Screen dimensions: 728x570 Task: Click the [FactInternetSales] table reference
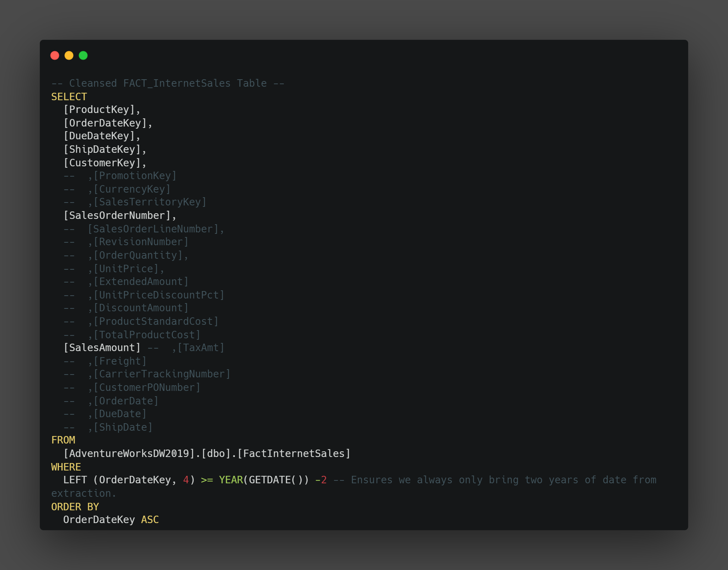(294, 453)
